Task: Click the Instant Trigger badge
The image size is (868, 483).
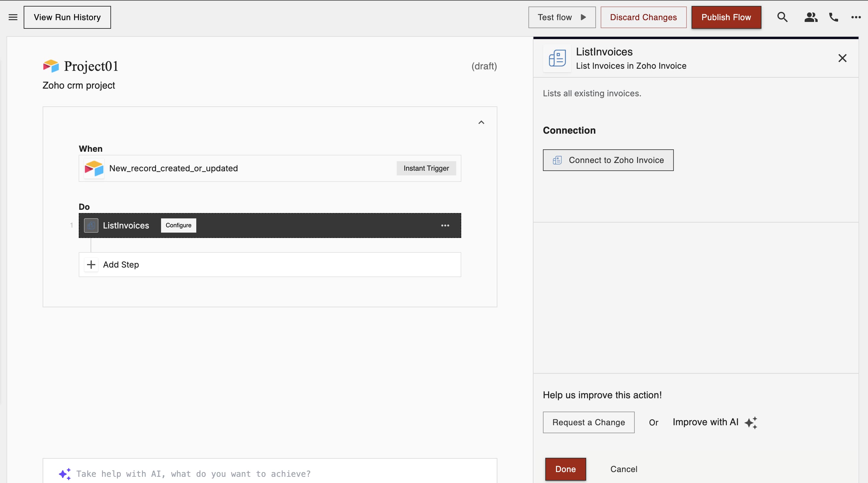Action: coord(426,168)
